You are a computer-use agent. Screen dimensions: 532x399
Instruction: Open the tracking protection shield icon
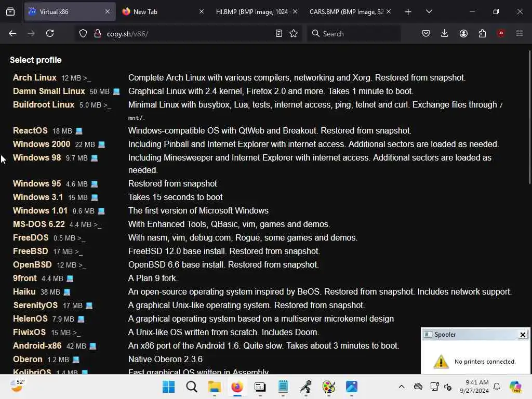[83, 34]
